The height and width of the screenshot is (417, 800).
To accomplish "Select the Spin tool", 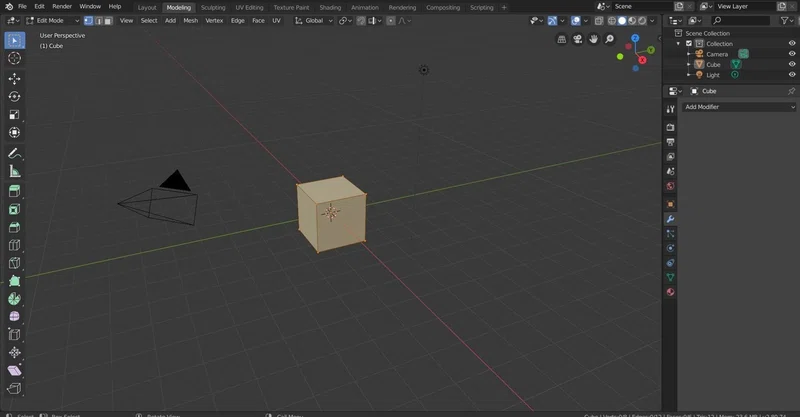I will [x=14, y=299].
